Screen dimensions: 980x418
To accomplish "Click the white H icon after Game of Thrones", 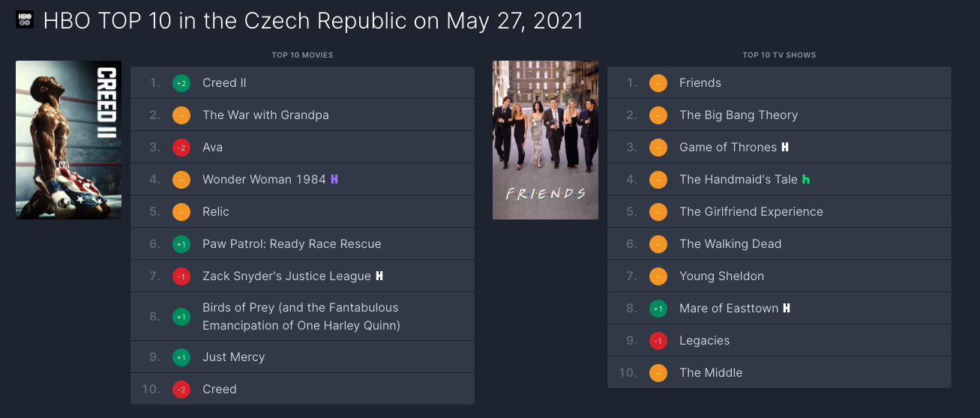I will click(x=785, y=148).
